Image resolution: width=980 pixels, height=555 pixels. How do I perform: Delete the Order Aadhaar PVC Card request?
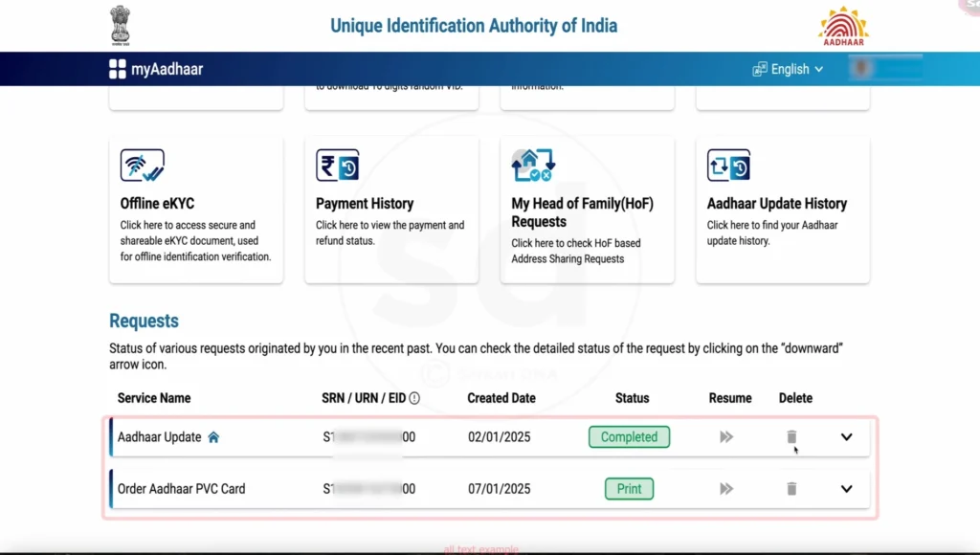791,489
